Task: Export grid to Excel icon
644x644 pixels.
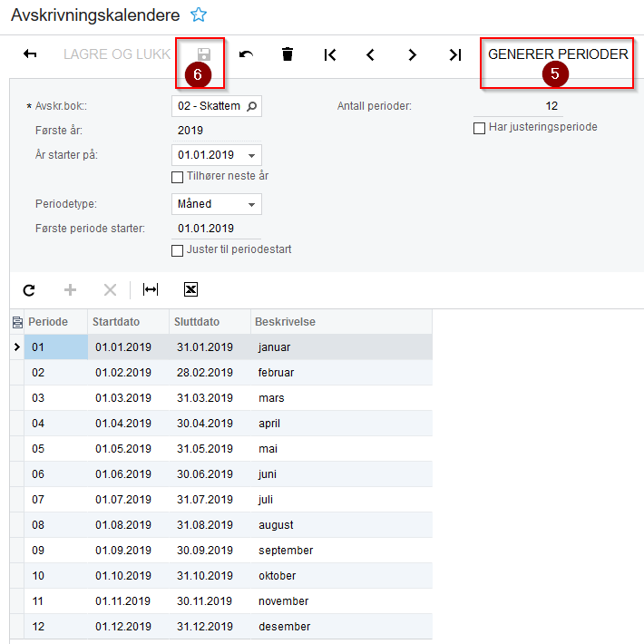Action: 190,289
